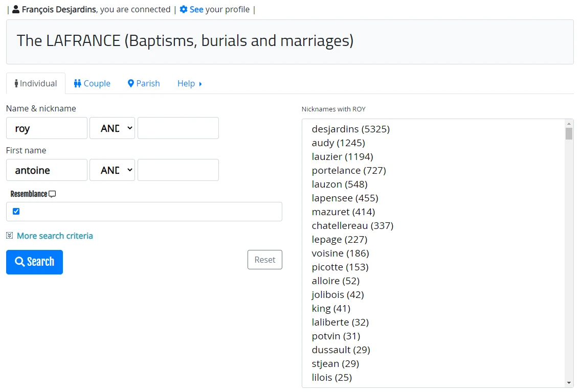Select nickname potvin (31)
This screenshot has height=392, width=581.
click(336, 336)
